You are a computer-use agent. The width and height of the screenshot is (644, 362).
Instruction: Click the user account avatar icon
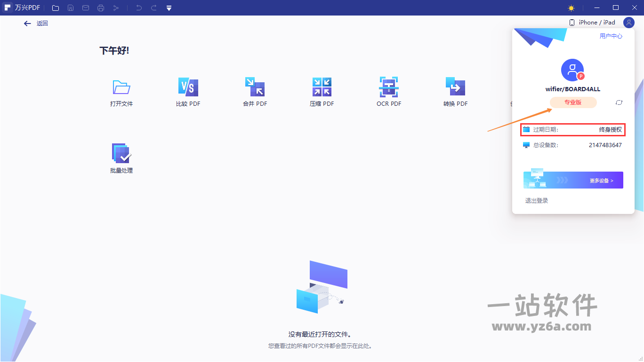pos(629,22)
